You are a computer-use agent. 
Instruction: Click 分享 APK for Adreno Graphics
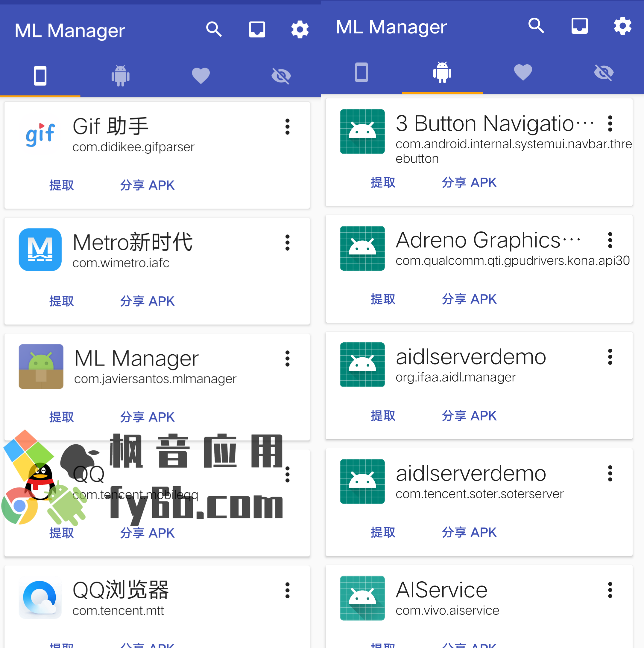click(469, 299)
